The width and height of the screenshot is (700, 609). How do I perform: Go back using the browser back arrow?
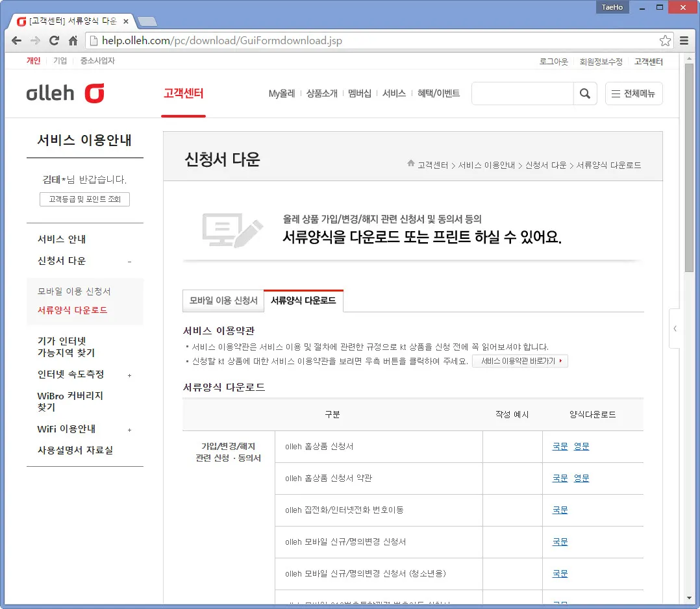point(16,40)
